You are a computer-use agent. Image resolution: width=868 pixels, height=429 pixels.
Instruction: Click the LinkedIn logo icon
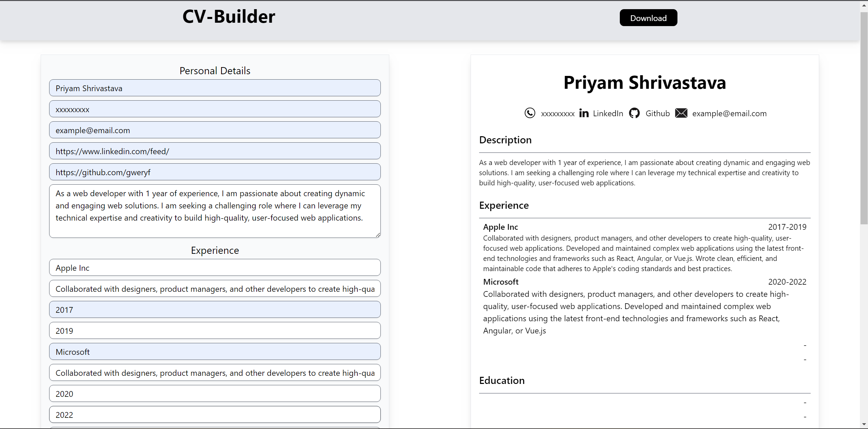(584, 113)
